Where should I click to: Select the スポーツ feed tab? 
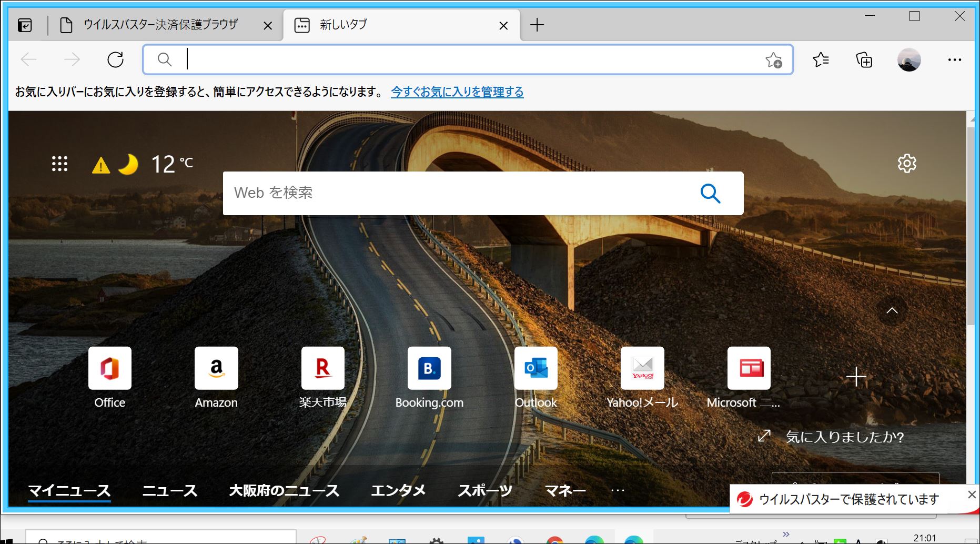484,491
